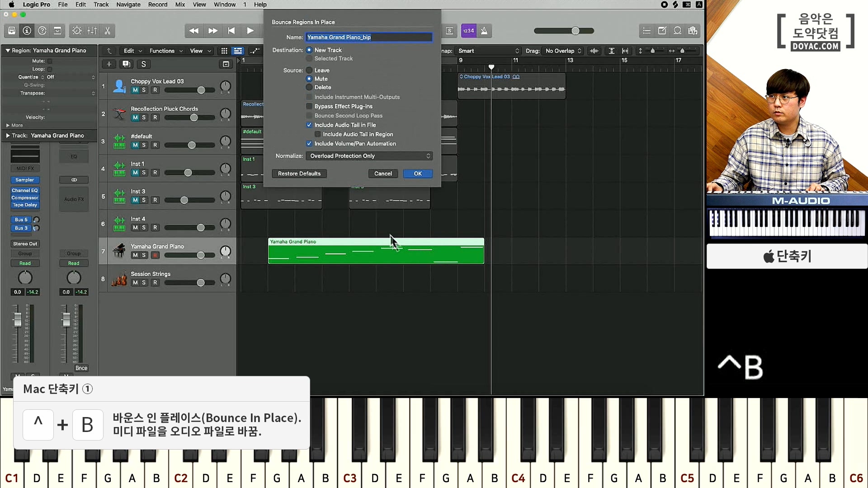Open the Edit menu in tracks area

[133, 51]
